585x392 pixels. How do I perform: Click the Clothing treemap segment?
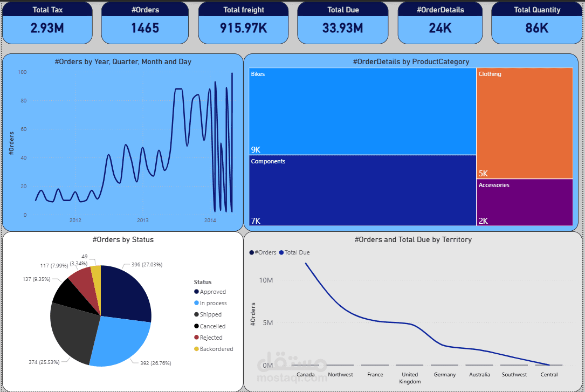click(524, 121)
